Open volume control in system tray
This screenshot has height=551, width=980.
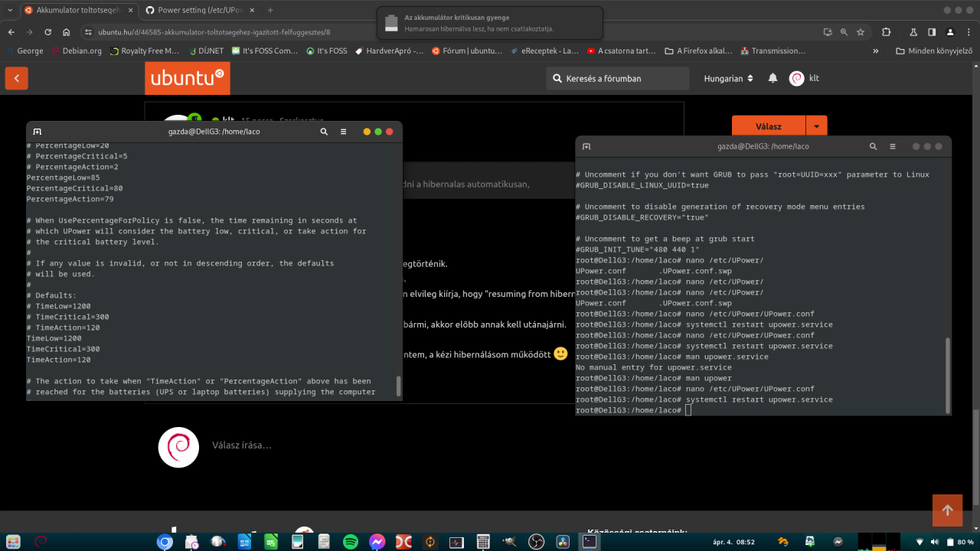pos(935,542)
